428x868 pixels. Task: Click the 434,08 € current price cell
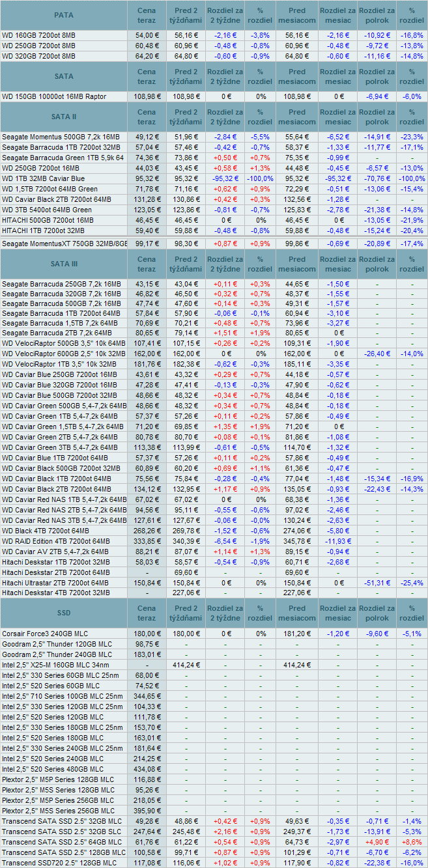click(x=147, y=769)
